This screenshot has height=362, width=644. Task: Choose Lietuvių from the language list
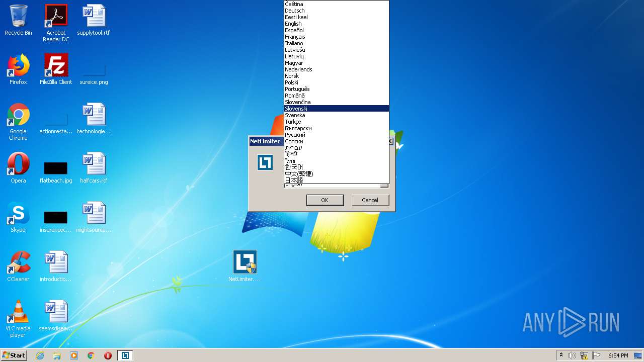337,56
